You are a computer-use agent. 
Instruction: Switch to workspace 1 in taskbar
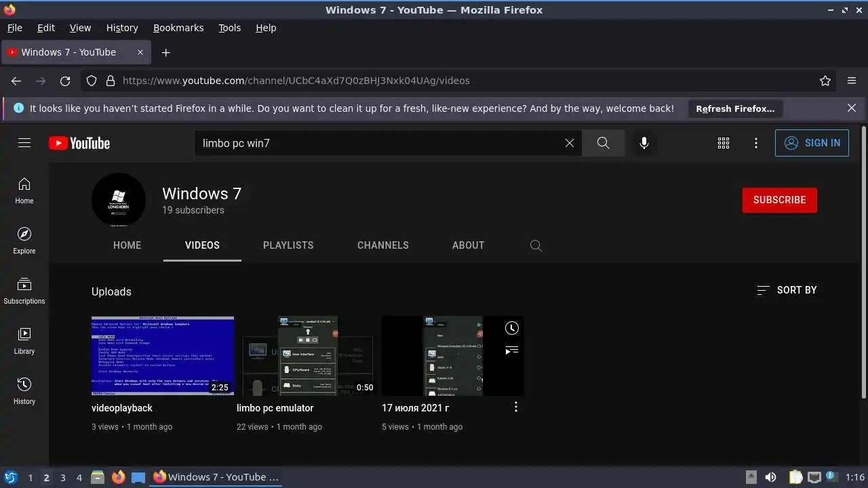[30, 477]
